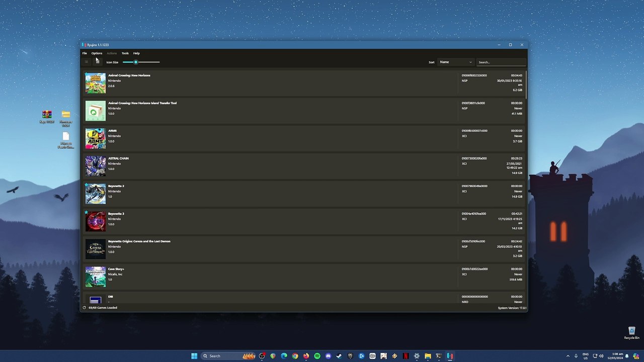Click the '69/69 Games Loaded' status

(x=103, y=308)
